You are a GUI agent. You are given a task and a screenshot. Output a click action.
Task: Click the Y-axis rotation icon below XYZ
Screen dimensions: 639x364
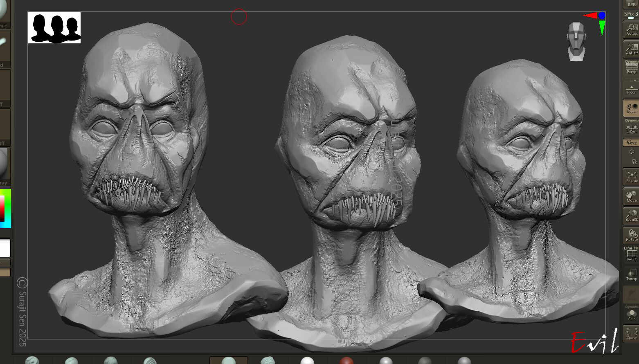[631, 152]
